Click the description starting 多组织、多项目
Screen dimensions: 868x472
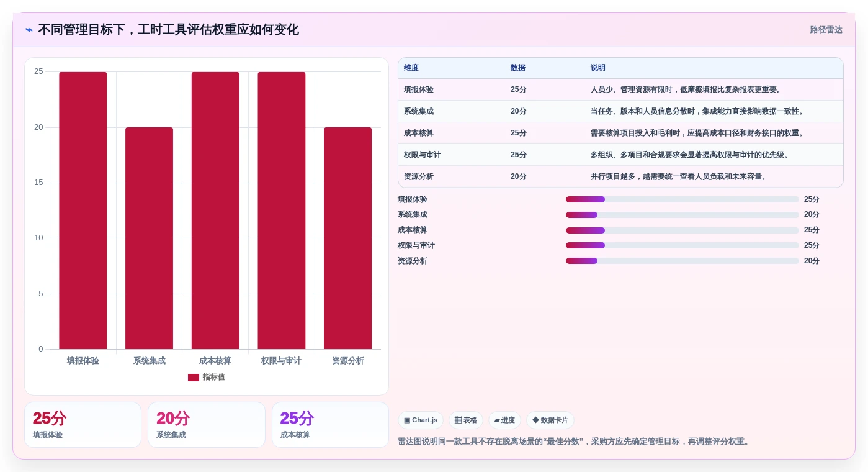coord(691,155)
